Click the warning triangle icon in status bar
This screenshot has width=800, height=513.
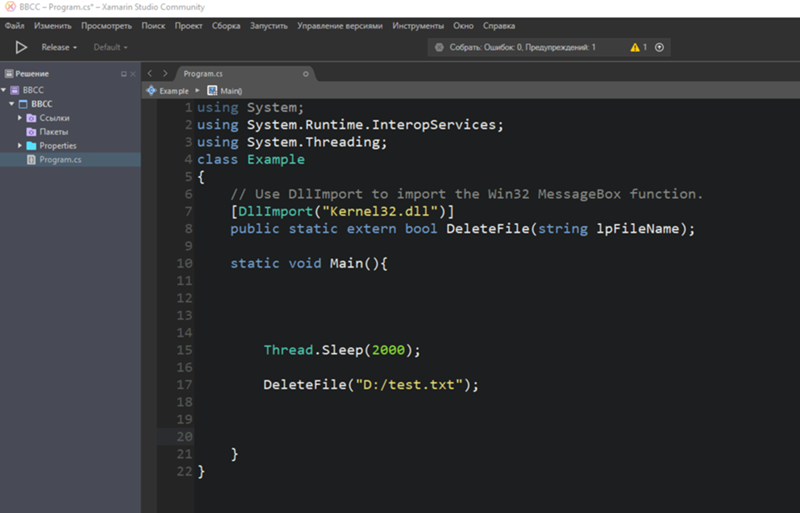[x=635, y=47]
